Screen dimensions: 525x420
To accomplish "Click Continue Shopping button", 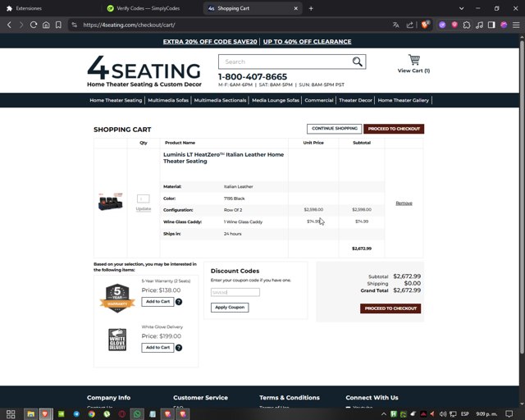I will 334,129.
